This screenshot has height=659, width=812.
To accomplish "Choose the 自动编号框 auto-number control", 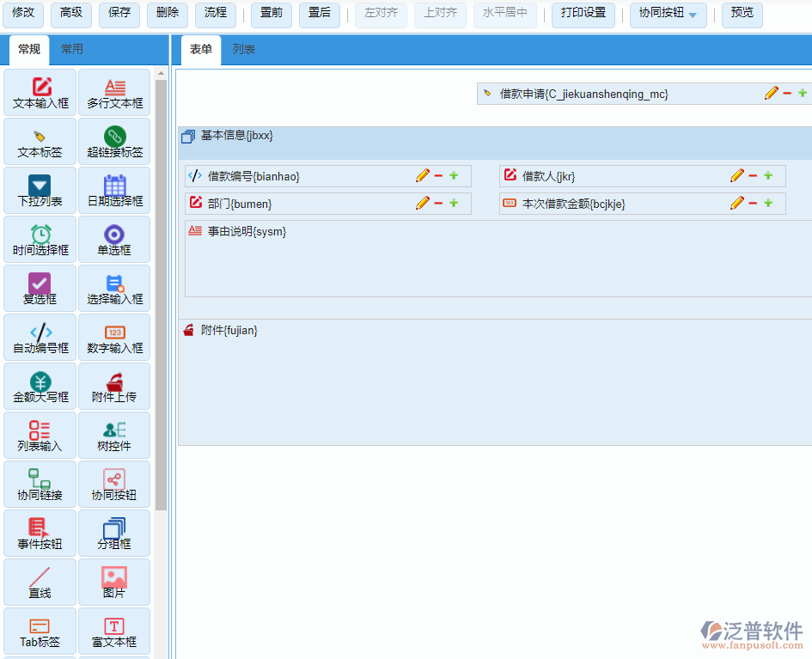I will (x=40, y=338).
